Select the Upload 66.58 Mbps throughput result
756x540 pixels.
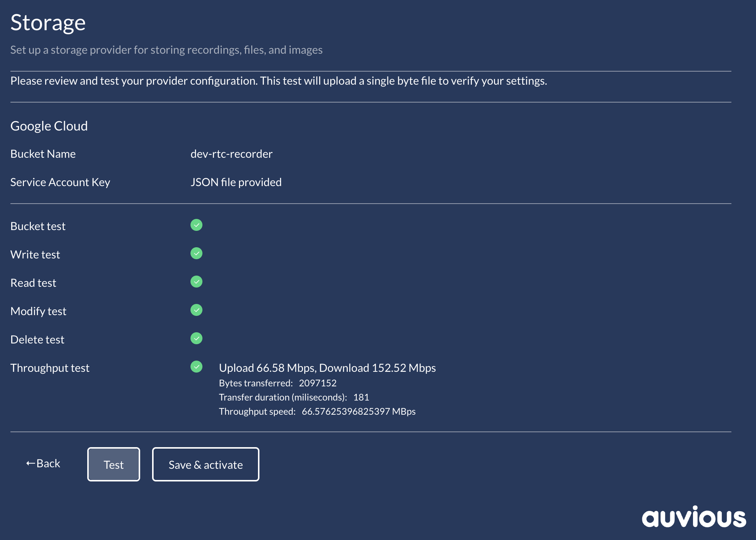pyautogui.click(x=327, y=368)
